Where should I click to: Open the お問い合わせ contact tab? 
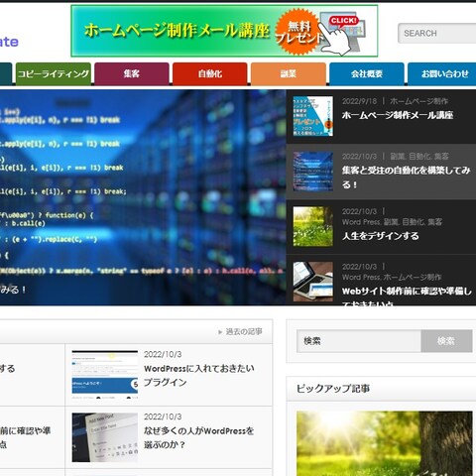442,73
